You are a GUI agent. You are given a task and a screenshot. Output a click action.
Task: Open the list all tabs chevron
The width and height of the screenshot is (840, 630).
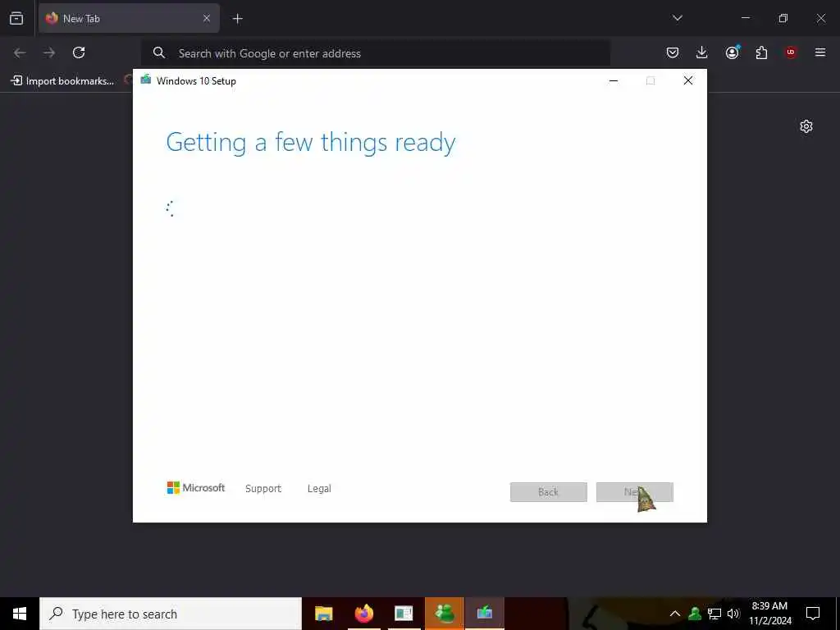pyautogui.click(x=677, y=18)
